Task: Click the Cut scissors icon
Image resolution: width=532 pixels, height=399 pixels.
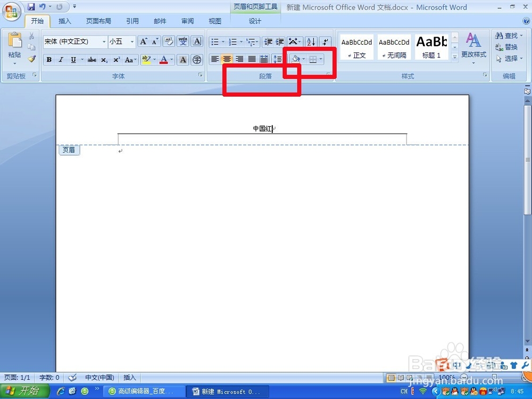Action: coord(31,36)
